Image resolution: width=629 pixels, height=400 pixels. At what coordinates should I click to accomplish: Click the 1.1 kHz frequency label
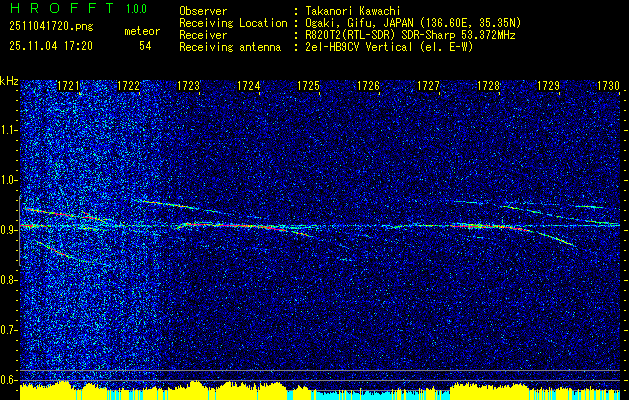click(9, 130)
